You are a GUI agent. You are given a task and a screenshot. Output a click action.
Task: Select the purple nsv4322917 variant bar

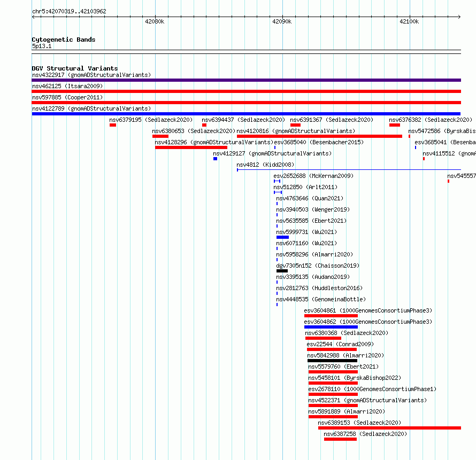point(246,80)
